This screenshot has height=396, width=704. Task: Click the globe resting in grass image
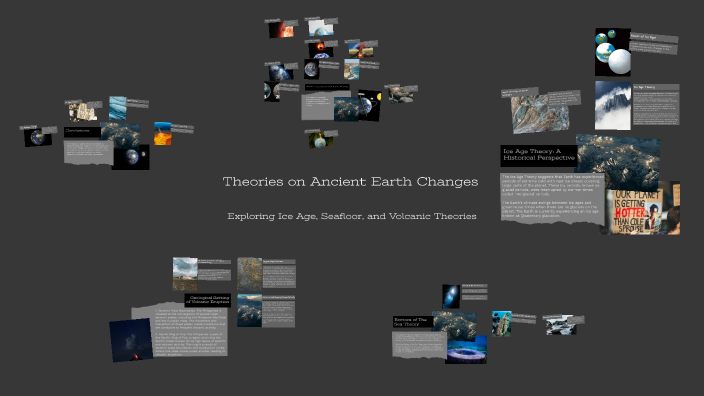[x=321, y=141]
